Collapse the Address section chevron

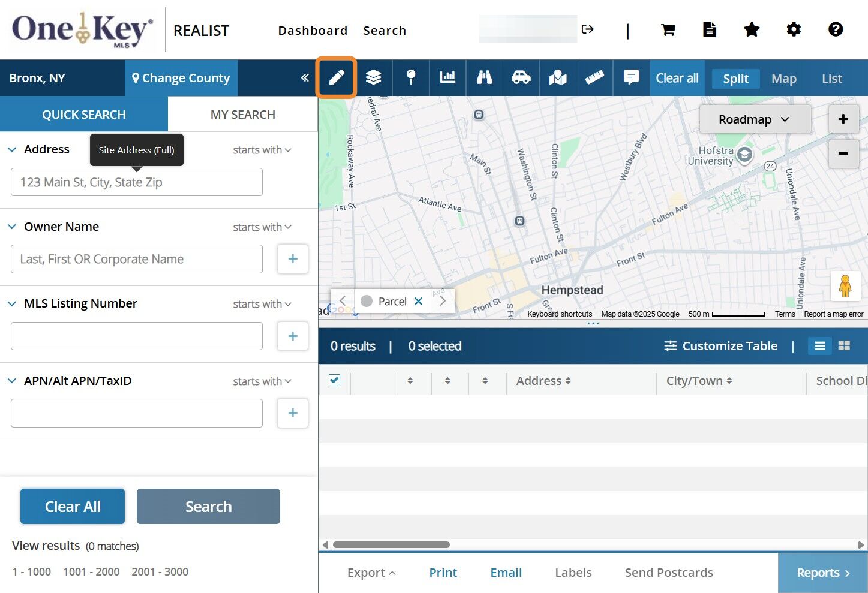[x=12, y=149]
